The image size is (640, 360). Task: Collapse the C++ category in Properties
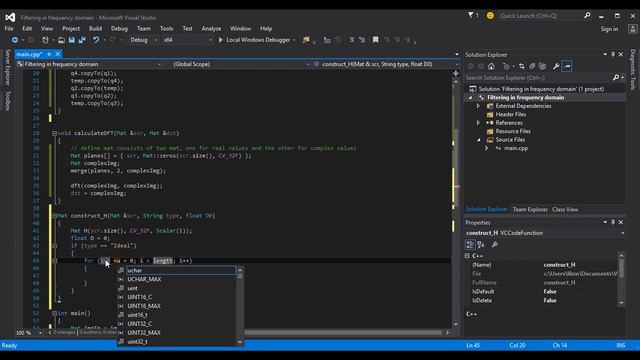click(467, 256)
